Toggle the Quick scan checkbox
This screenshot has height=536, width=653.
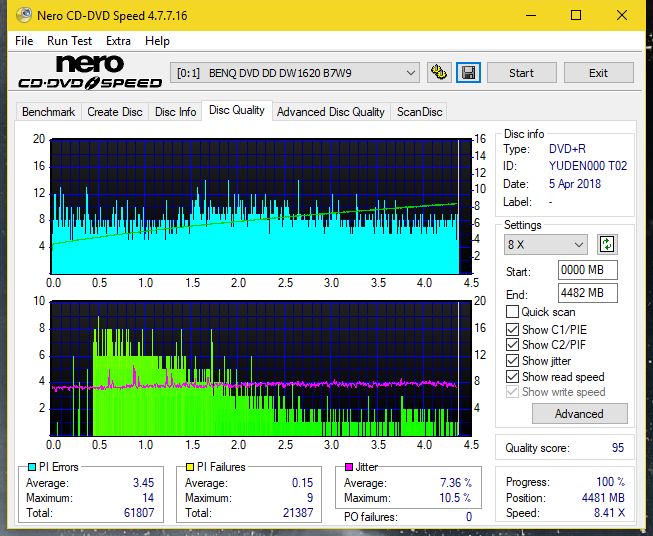pyautogui.click(x=512, y=312)
